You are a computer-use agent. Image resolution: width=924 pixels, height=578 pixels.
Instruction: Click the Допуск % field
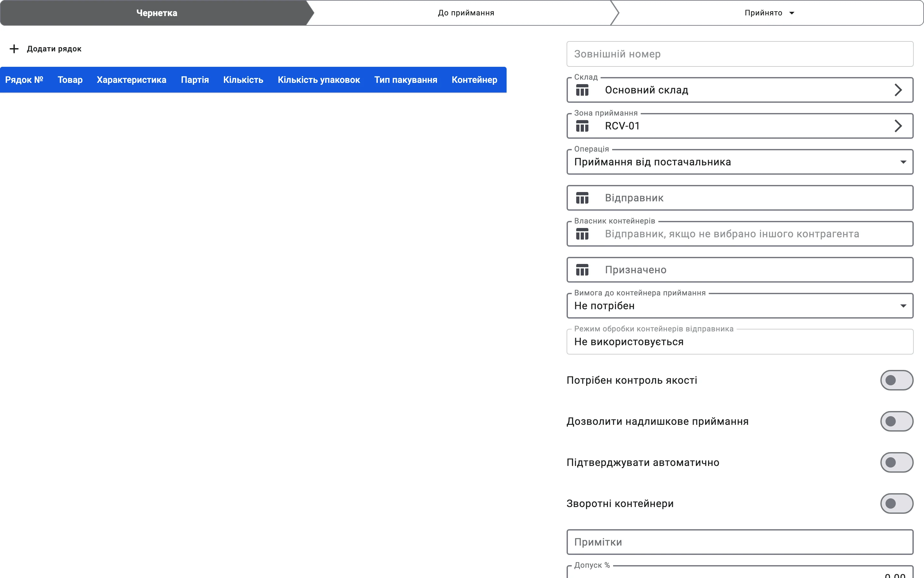740,573
